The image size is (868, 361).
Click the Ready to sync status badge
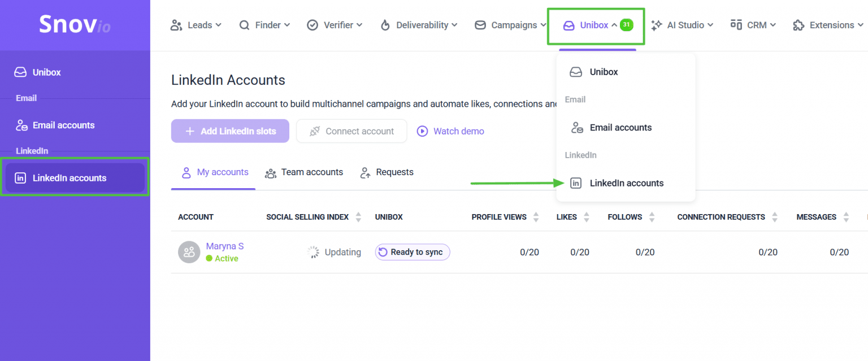coord(413,252)
